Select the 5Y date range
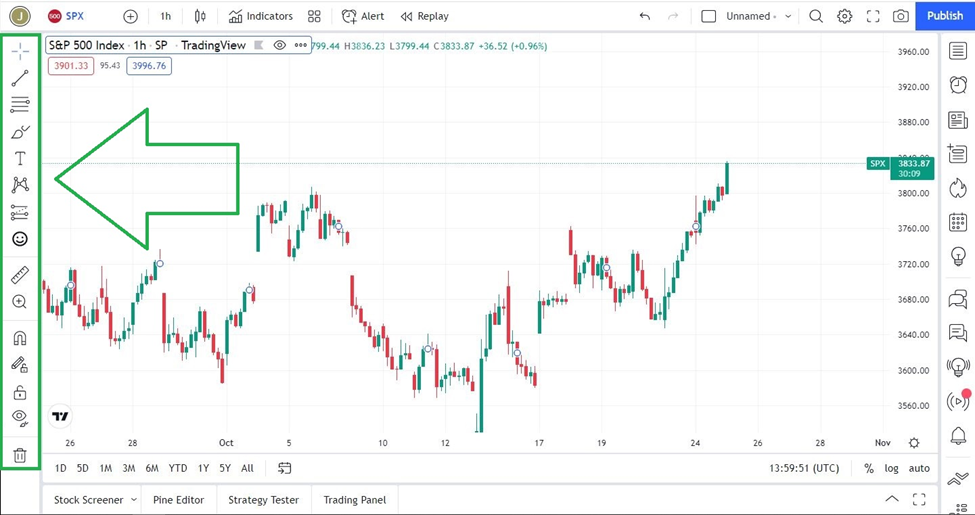This screenshot has width=975, height=515. coord(225,468)
